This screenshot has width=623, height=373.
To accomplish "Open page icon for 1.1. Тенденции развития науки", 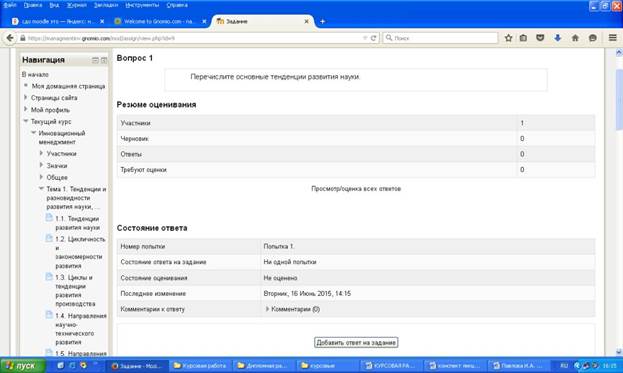I will [49, 218].
